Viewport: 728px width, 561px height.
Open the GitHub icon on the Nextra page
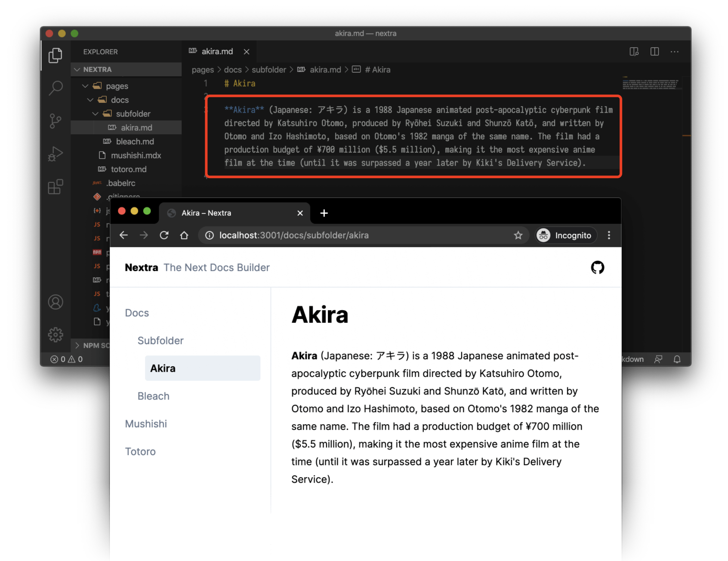point(597,268)
